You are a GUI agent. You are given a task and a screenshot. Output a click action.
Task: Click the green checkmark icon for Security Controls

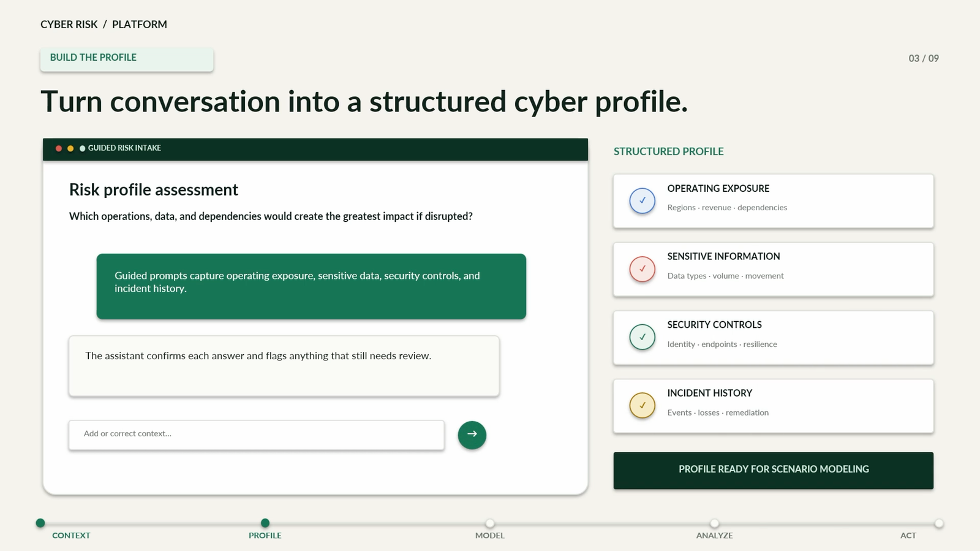tap(642, 337)
